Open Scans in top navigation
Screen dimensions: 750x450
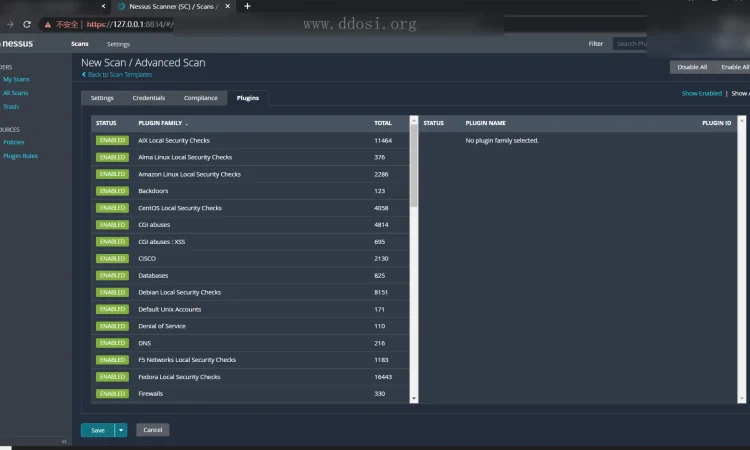80,44
